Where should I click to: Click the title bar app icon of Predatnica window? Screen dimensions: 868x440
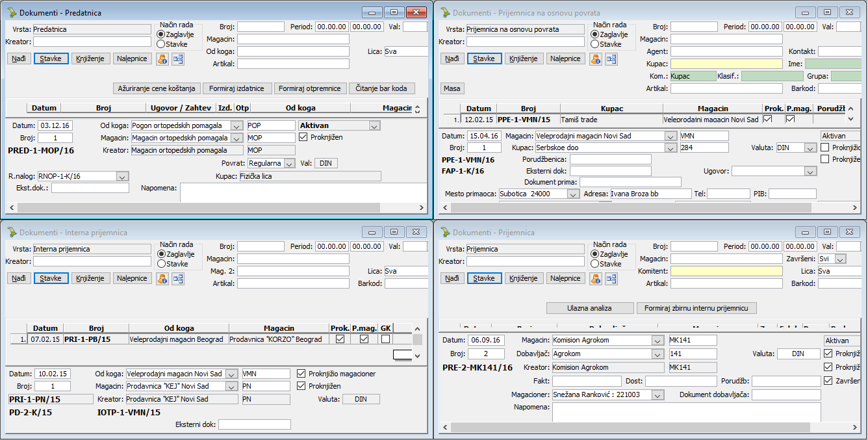pyautogui.click(x=12, y=12)
